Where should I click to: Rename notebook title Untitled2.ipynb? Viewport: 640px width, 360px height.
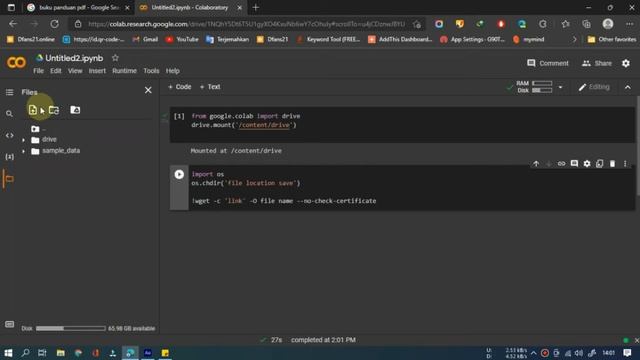click(74, 58)
